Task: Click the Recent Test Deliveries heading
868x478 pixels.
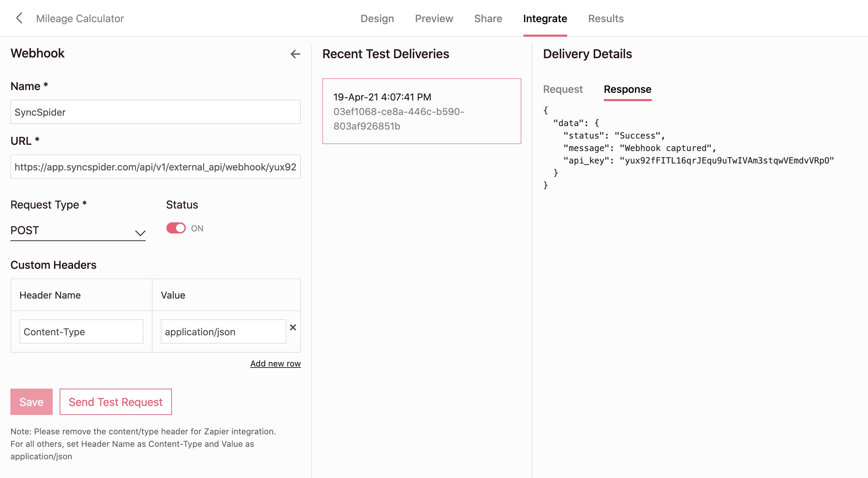Action: click(386, 54)
